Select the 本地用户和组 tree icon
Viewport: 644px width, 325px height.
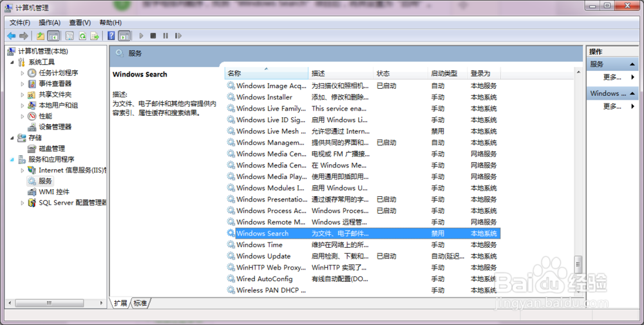(x=32, y=106)
